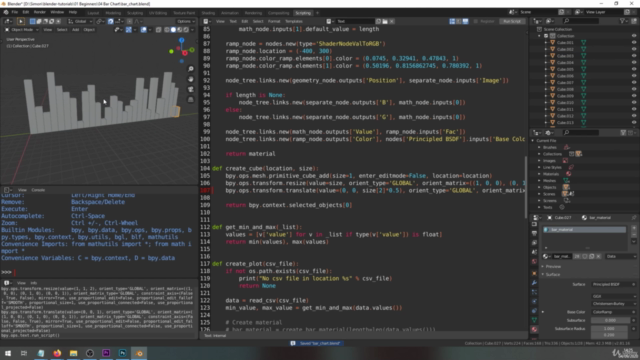Unlink bar_material with the X button

pyautogui.click(x=598, y=256)
